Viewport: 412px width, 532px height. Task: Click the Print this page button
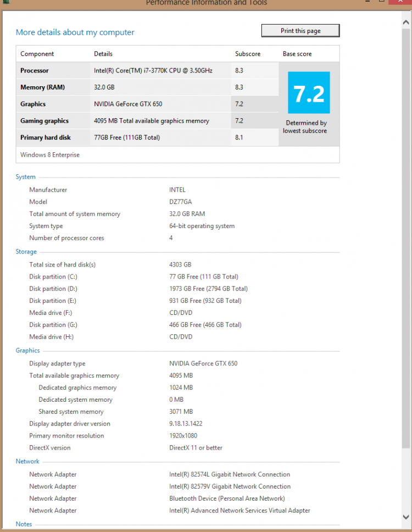tap(300, 31)
